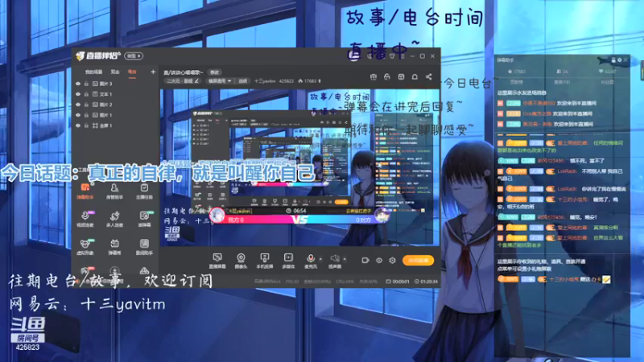Select the 全屏 1 layer row
The width and height of the screenshot is (644, 362).
(x=115, y=125)
